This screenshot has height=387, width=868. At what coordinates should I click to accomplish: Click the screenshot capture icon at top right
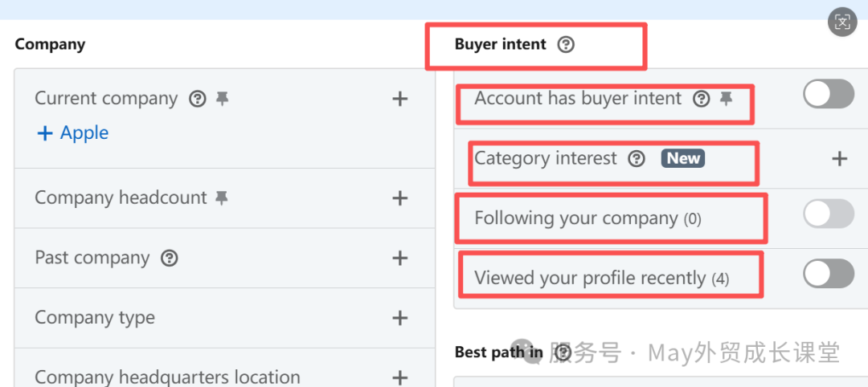842,22
